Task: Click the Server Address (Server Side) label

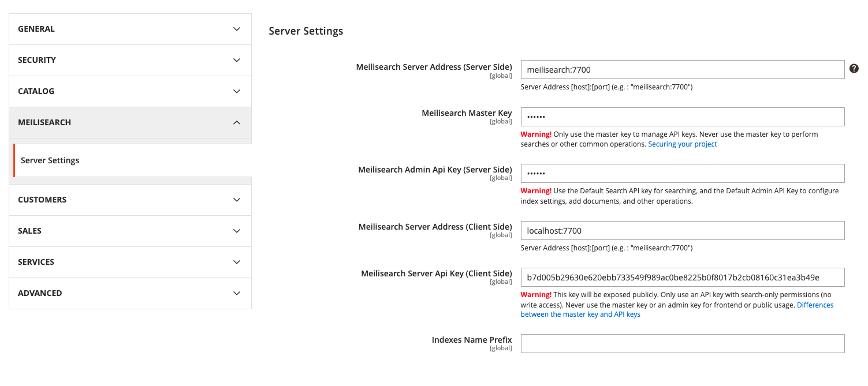Action: point(434,67)
